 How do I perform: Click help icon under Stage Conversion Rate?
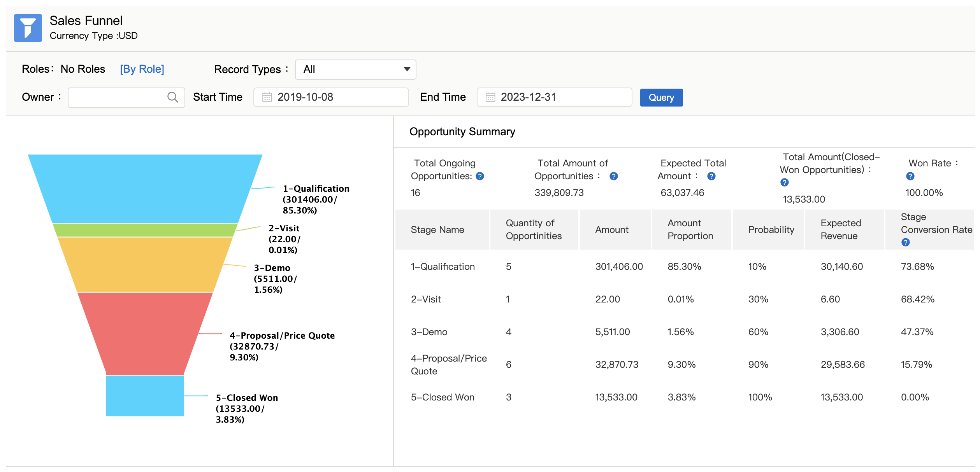pyautogui.click(x=905, y=243)
